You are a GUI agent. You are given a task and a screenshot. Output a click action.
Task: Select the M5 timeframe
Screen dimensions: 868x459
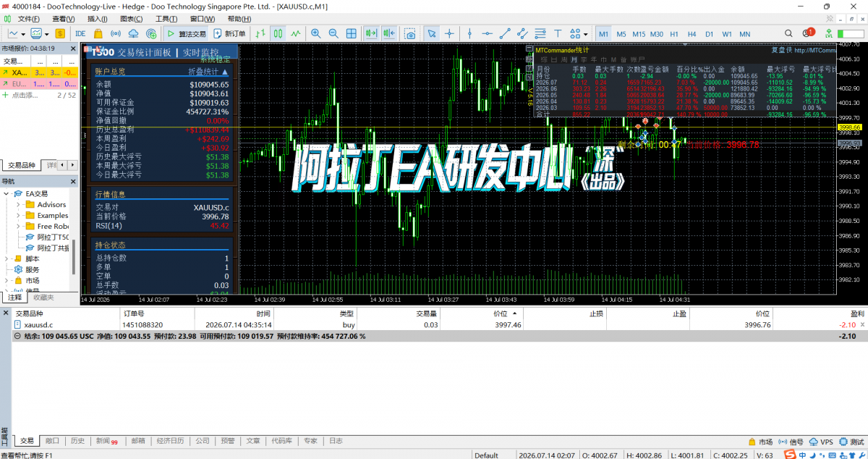pyautogui.click(x=621, y=34)
